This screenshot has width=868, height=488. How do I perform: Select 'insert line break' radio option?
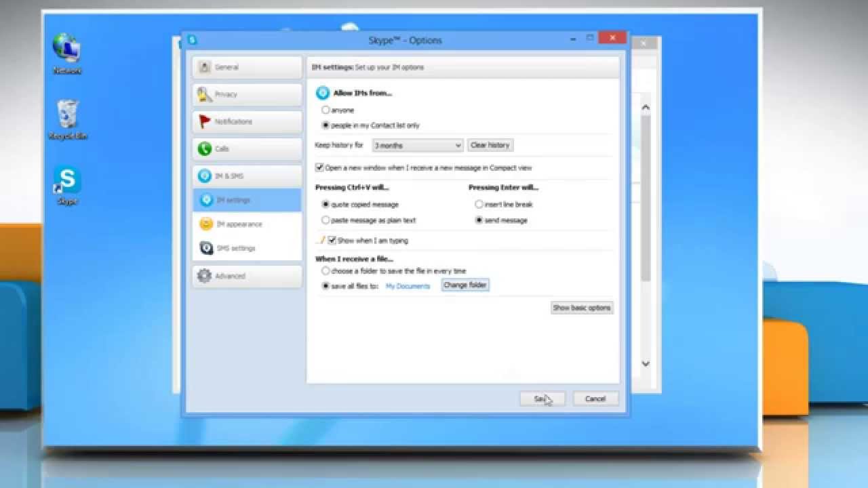click(479, 204)
